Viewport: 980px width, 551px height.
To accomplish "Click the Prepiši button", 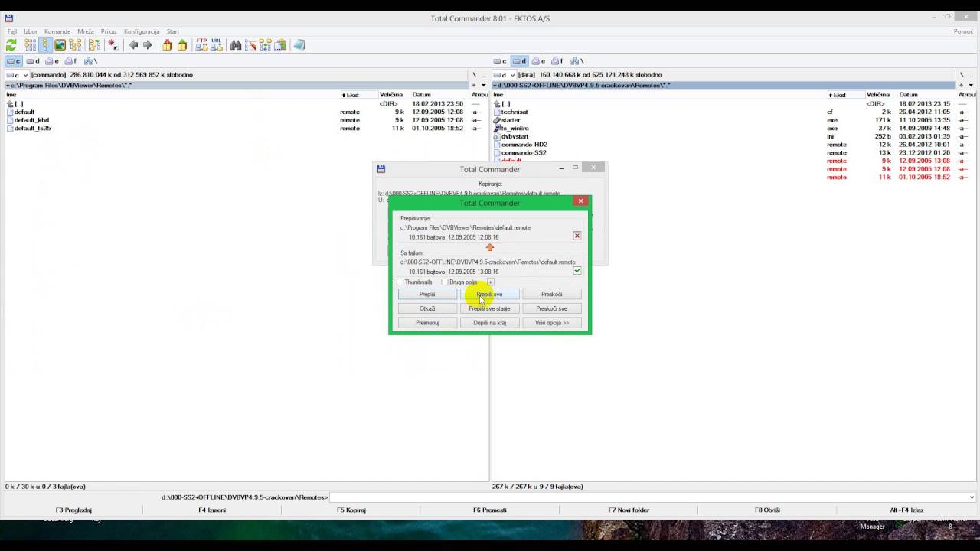I will click(x=427, y=294).
